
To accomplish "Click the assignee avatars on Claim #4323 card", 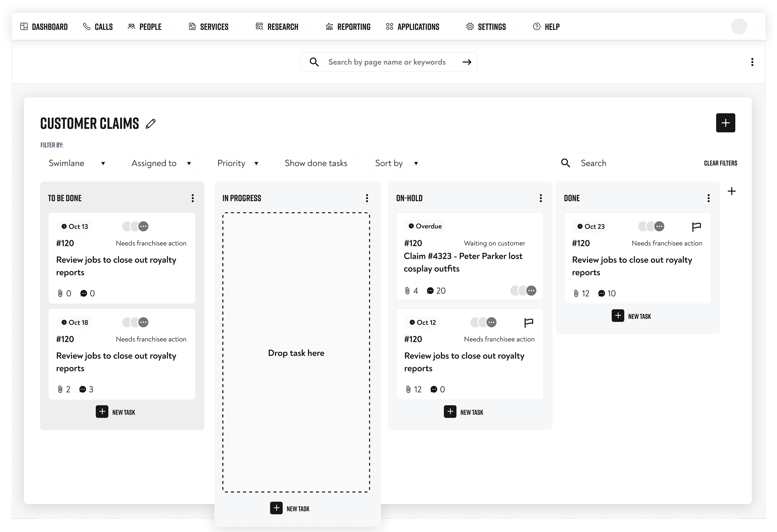I will click(523, 291).
